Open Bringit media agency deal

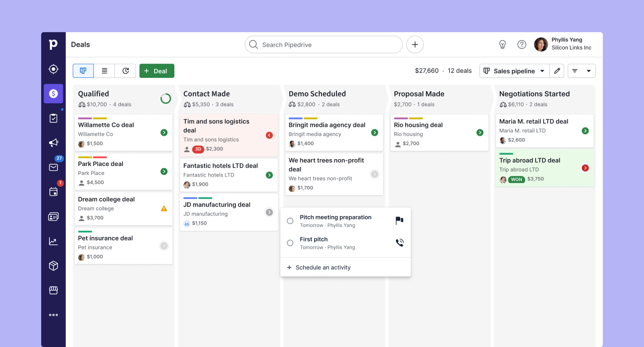pyautogui.click(x=334, y=133)
